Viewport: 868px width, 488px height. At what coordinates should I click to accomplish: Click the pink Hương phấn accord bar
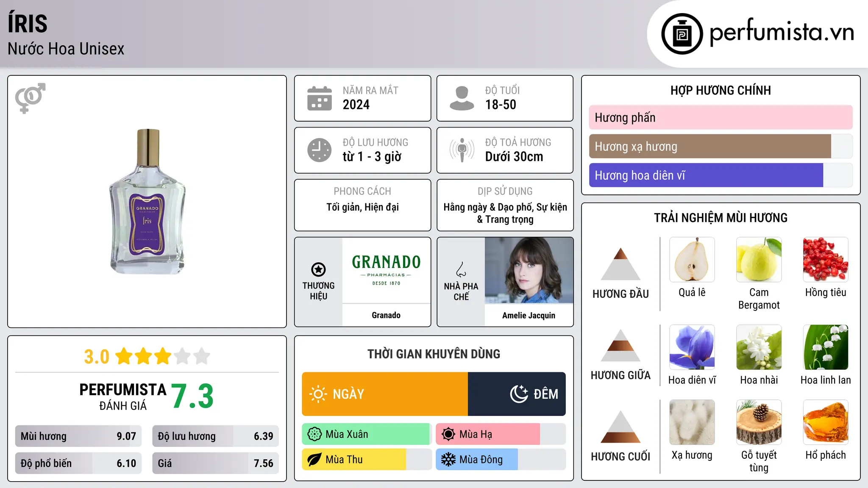pyautogui.click(x=721, y=117)
